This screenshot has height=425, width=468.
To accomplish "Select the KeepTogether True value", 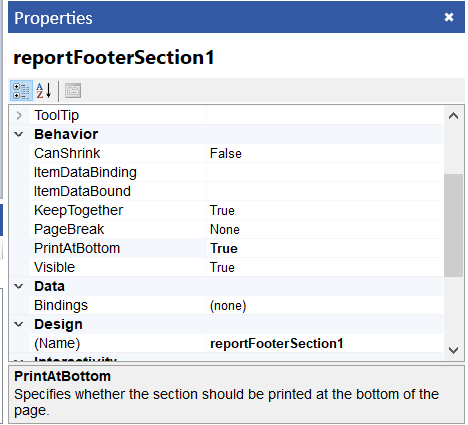I will click(x=325, y=211).
